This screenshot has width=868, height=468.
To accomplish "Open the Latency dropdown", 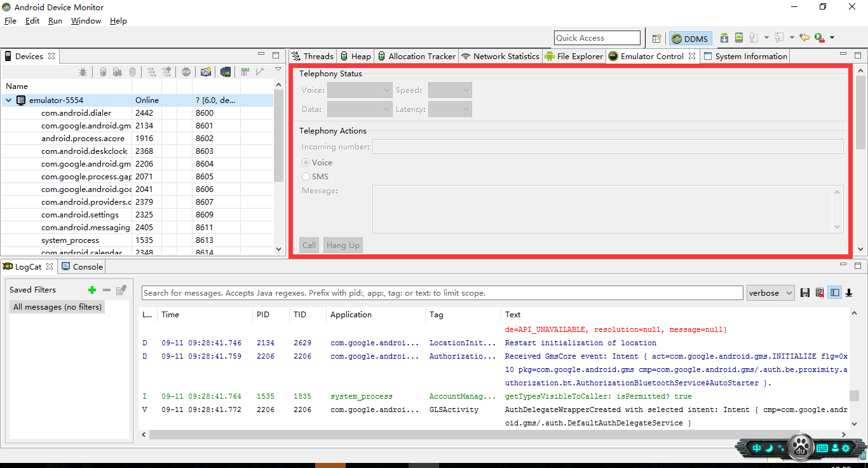I will 450,109.
